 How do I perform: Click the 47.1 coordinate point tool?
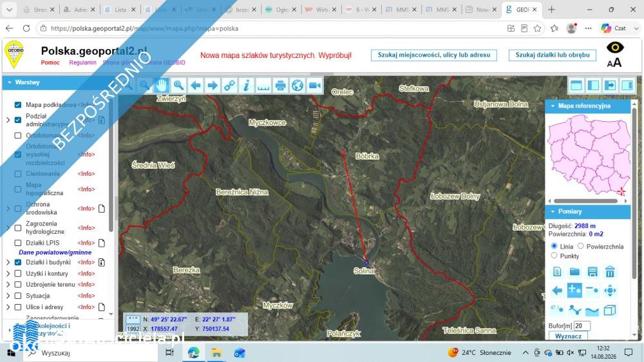click(x=557, y=309)
